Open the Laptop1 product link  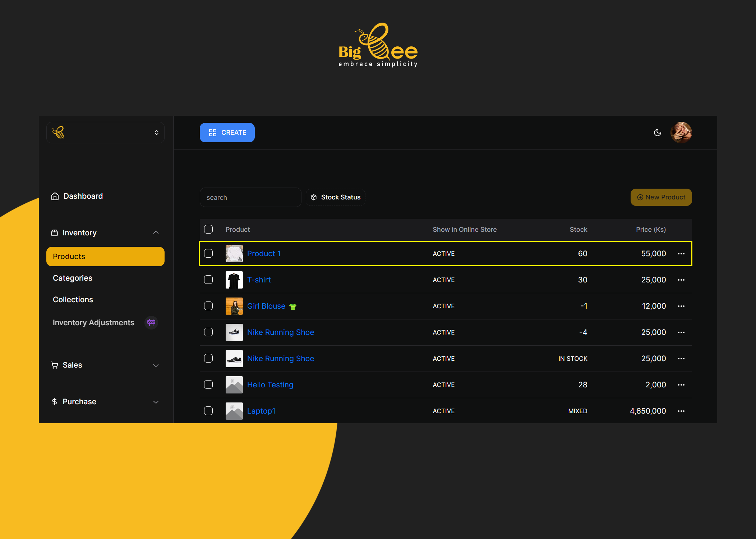tap(261, 411)
